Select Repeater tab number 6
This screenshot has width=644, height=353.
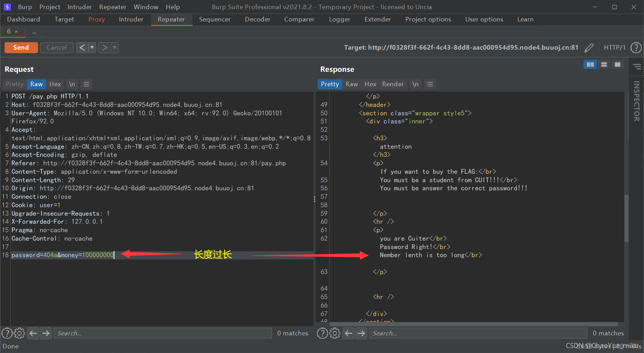[9, 31]
